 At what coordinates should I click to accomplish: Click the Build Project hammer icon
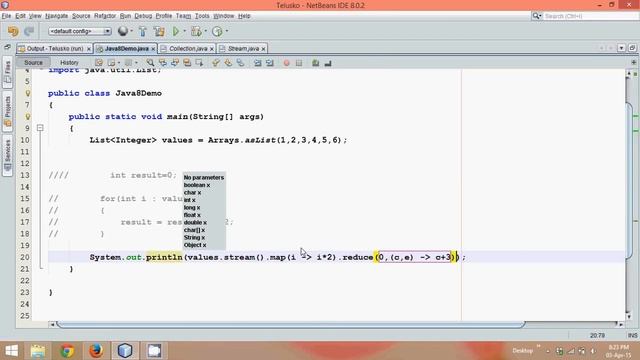pyautogui.click(x=142, y=31)
